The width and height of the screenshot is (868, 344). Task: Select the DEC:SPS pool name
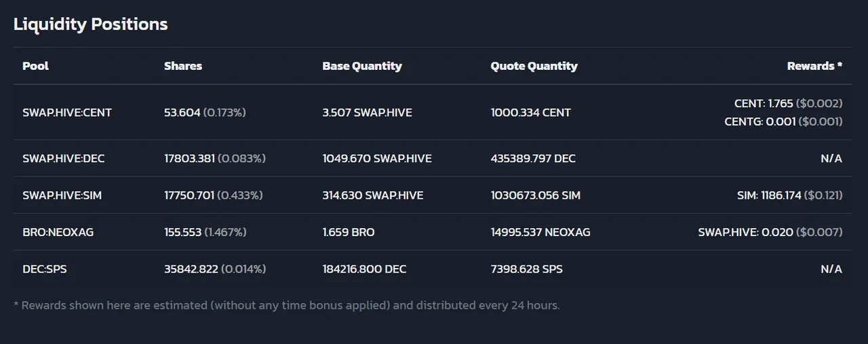coord(45,269)
